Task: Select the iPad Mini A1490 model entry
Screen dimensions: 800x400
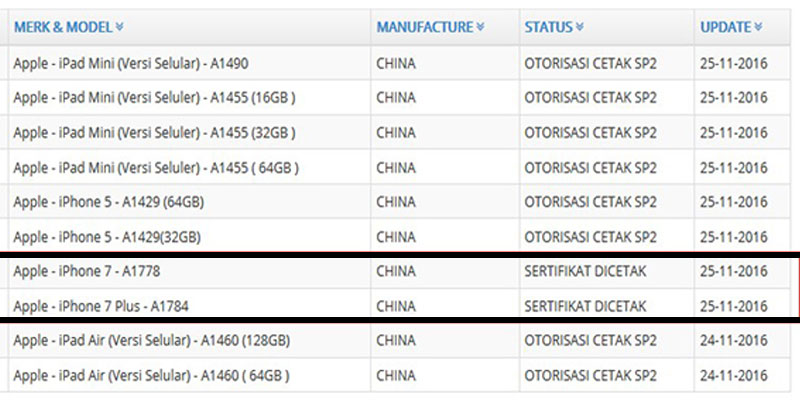Action: 131,64
